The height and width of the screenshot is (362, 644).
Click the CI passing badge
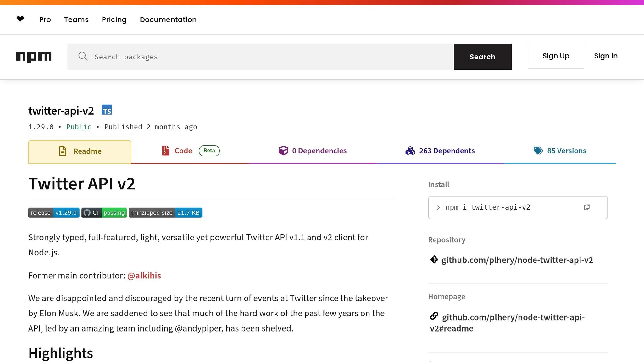click(x=104, y=212)
